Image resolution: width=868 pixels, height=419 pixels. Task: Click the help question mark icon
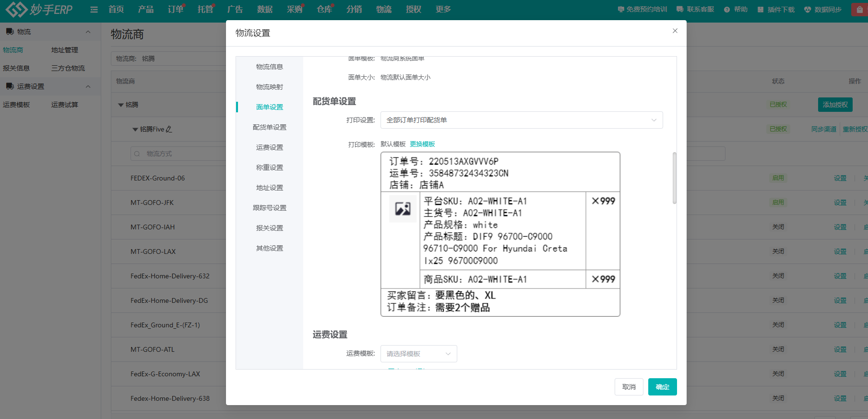pyautogui.click(x=727, y=10)
